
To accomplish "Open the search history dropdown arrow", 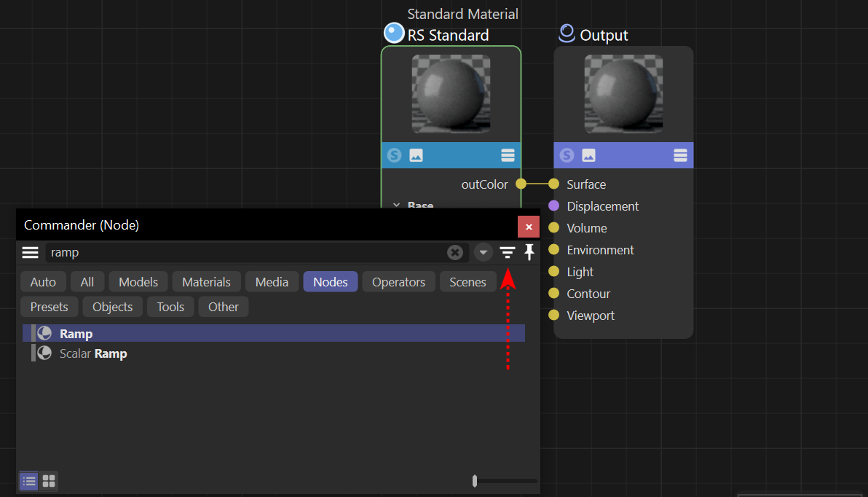I will [483, 253].
